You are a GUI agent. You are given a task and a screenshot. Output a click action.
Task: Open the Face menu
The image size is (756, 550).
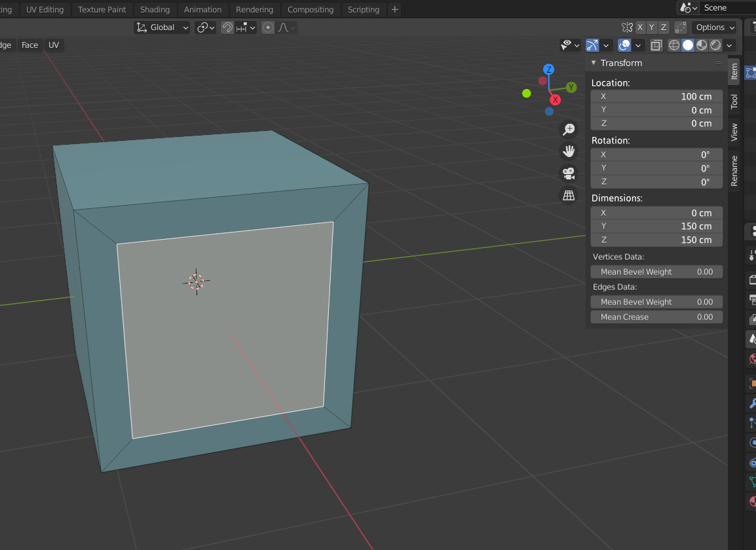[x=30, y=45]
